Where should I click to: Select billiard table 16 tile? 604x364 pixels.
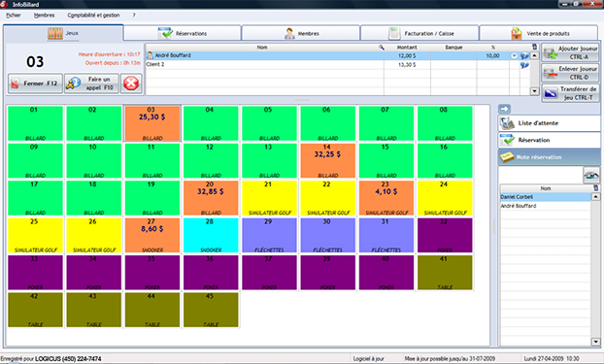pos(445,160)
